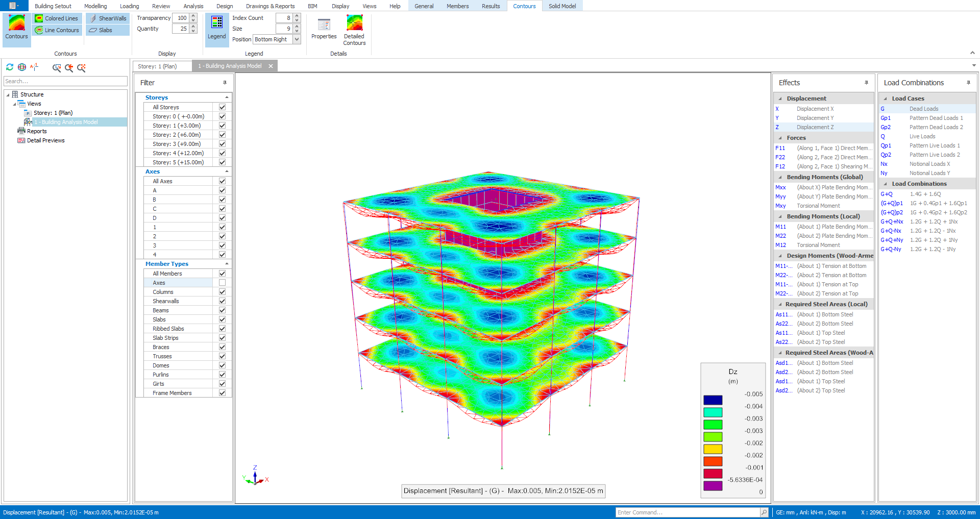Switch to the Solid Model ribbon tab
The height and width of the screenshot is (519, 980).
click(562, 6)
